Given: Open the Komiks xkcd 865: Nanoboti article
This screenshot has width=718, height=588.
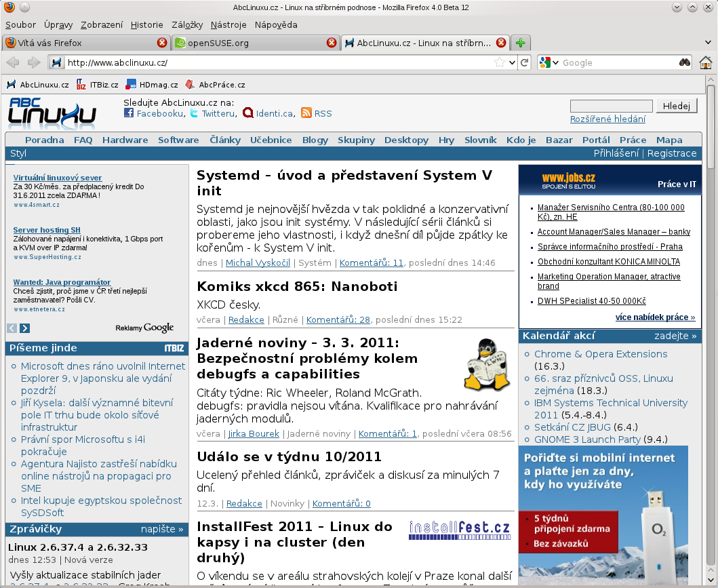Looking at the screenshot, I should [297, 287].
